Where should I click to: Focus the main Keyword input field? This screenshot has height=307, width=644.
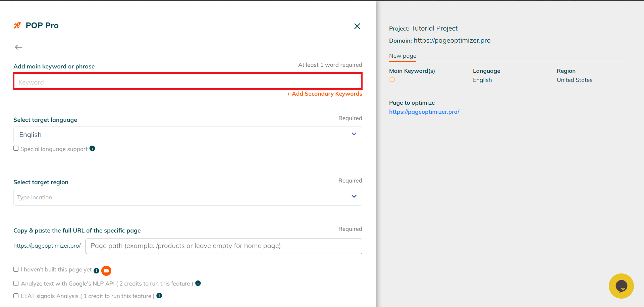point(187,82)
